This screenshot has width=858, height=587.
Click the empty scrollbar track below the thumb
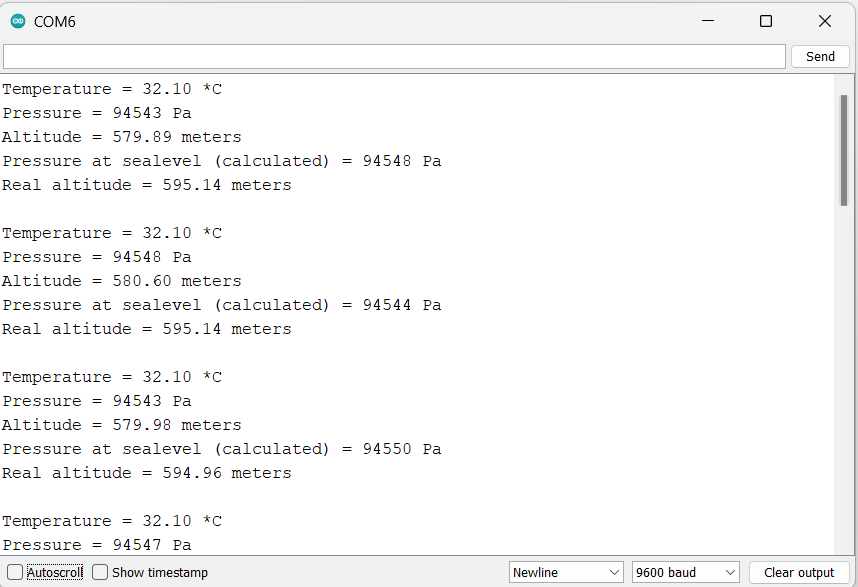pyautogui.click(x=844, y=400)
